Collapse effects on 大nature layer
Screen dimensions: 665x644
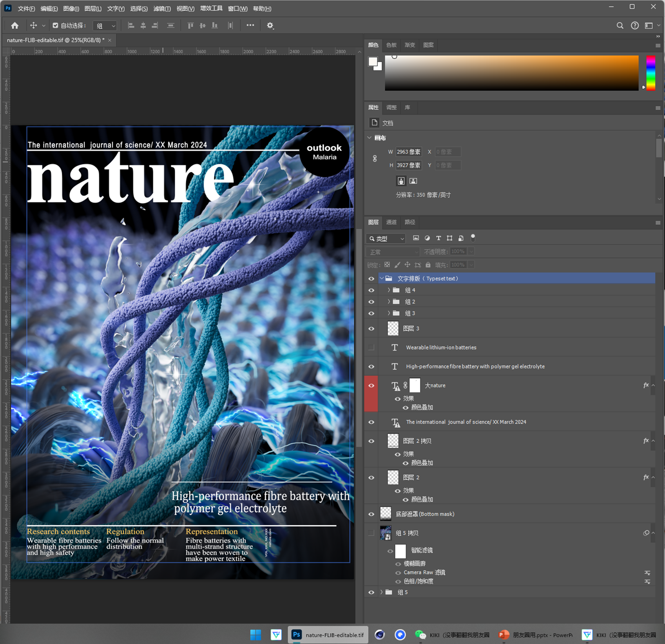[x=653, y=385]
